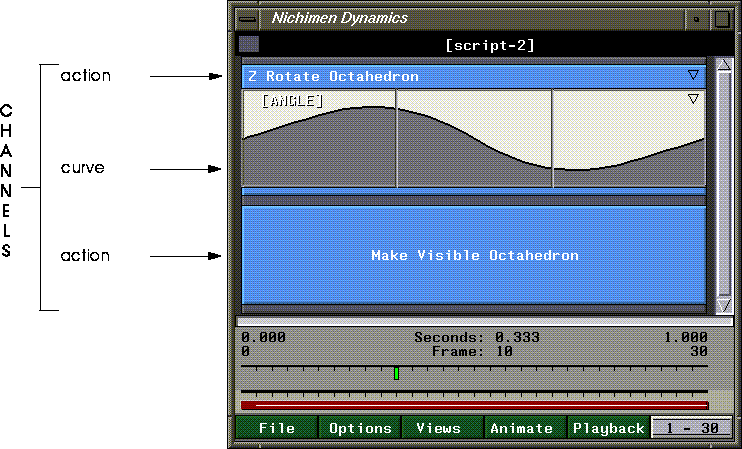Screen dimensions: 742x449
Task: Click the [script-2] script title
Action: pyautogui.click(x=490, y=45)
